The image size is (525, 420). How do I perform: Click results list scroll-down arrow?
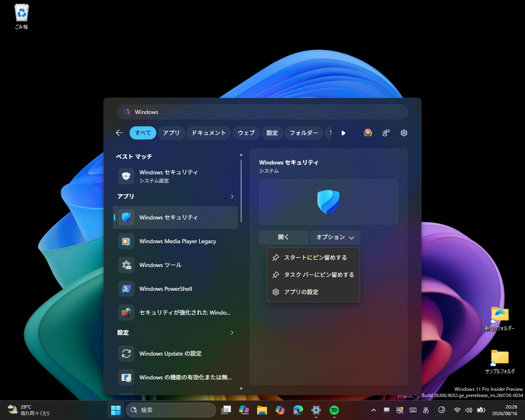click(x=241, y=389)
